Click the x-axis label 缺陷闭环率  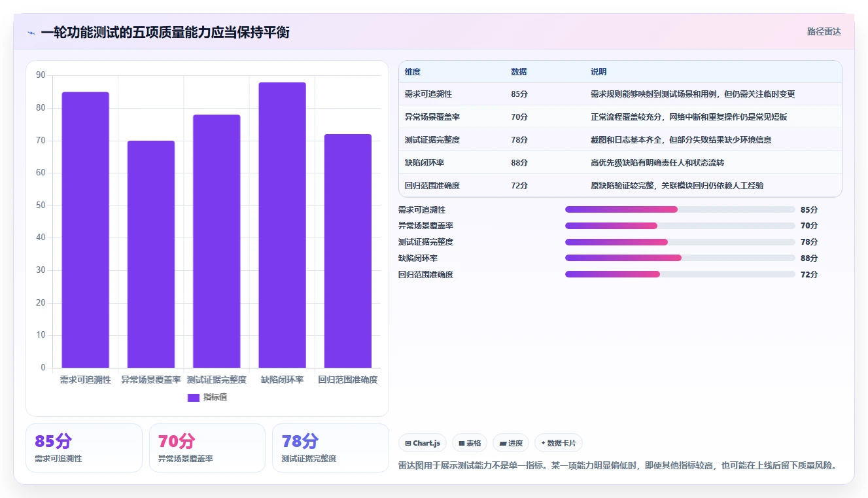(282, 380)
